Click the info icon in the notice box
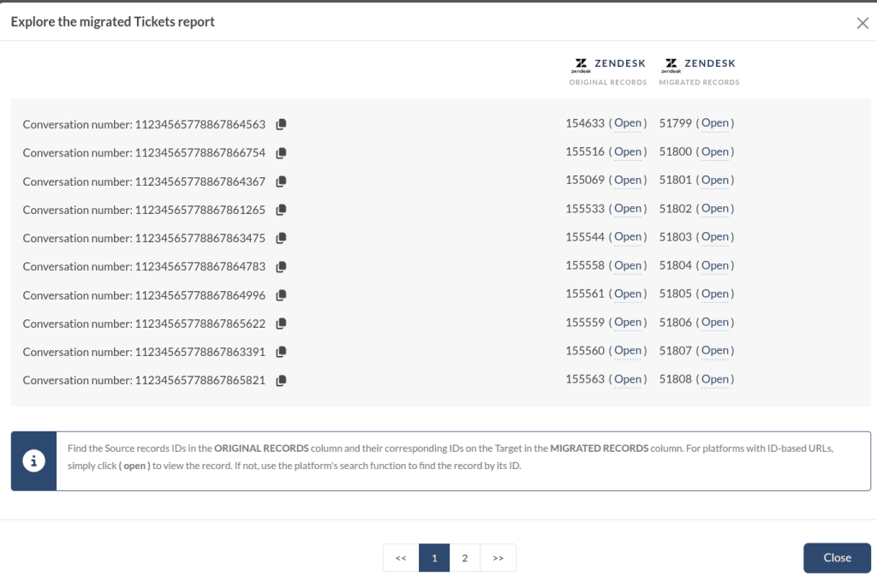The height and width of the screenshot is (588, 877). tap(34, 461)
